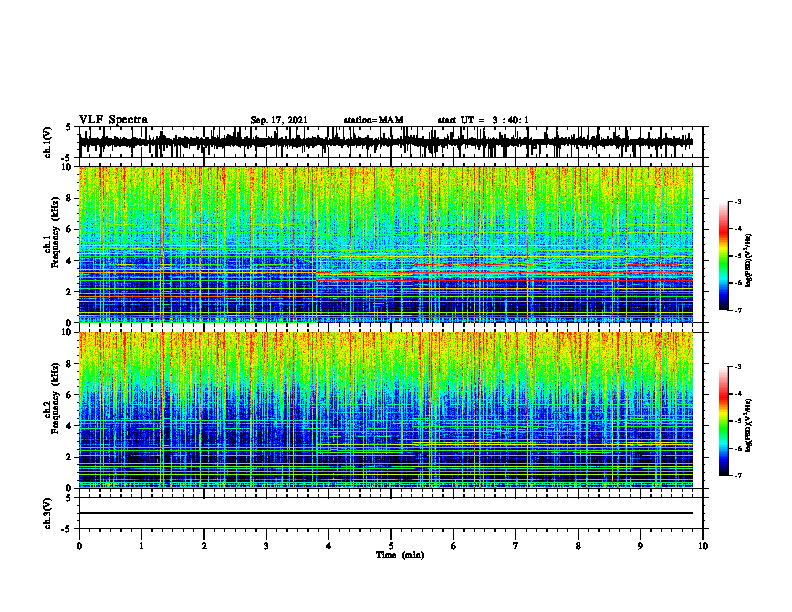The image size is (792, 612).
Task: Click the ch.2 colorbar "log(PSD)(V²/Hz)" label
Action: pyautogui.click(x=749, y=426)
